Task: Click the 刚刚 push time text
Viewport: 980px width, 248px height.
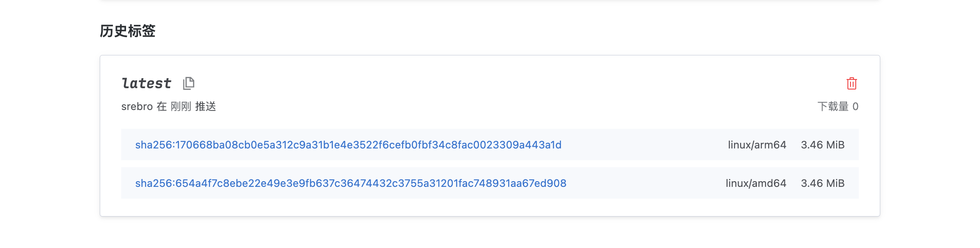Action: click(181, 107)
